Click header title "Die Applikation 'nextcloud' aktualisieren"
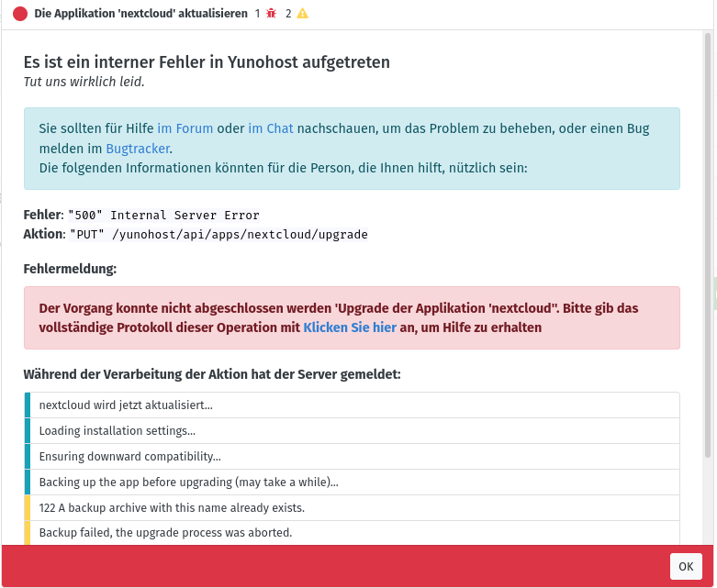Screen dimensions: 717x588 click(140, 14)
